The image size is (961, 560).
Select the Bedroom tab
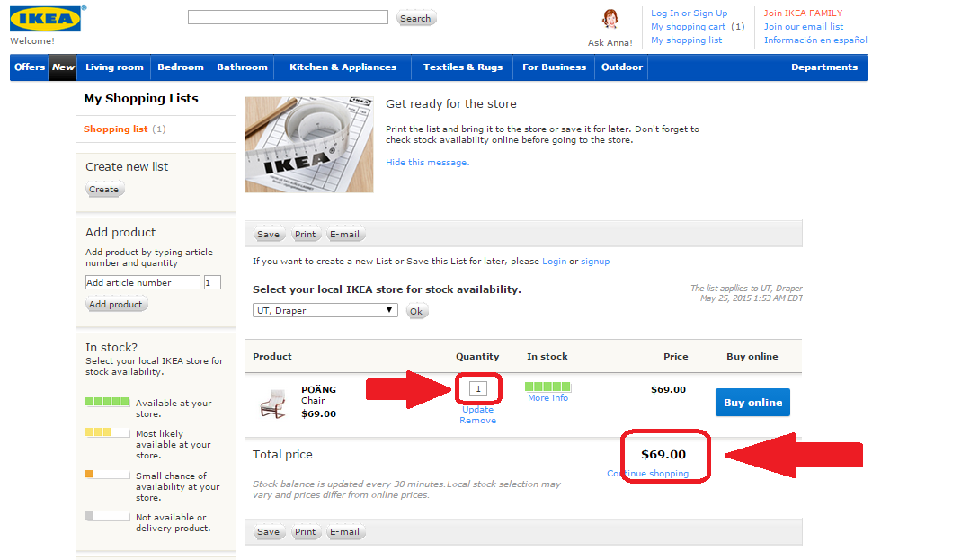180,67
